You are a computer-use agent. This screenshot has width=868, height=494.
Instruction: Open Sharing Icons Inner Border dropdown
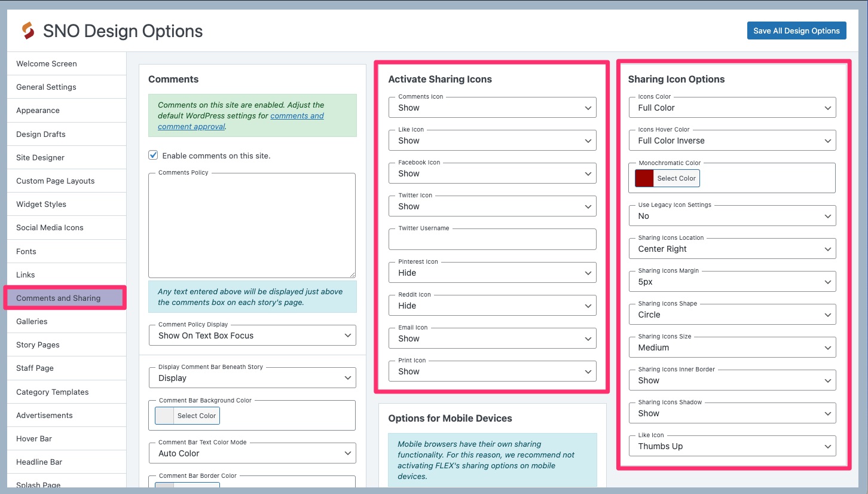point(732,380)
